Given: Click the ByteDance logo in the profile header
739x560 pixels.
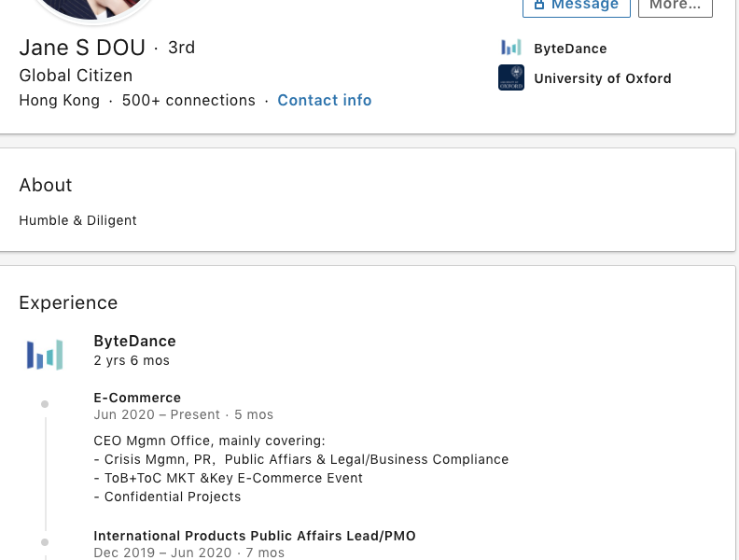Looking at the screenshot, I should pyautogui.click(x=510, y=48).
